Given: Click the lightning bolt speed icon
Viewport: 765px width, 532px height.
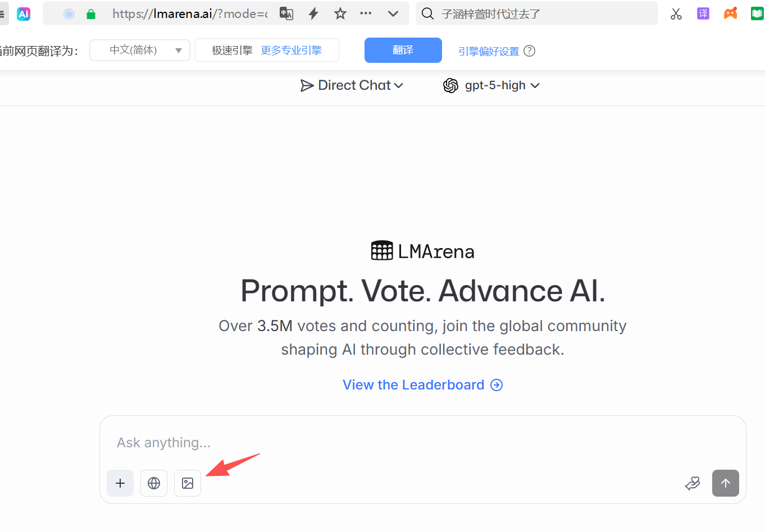Looking at the screenshot, I should pyautogui.click(x=313, y=13).
